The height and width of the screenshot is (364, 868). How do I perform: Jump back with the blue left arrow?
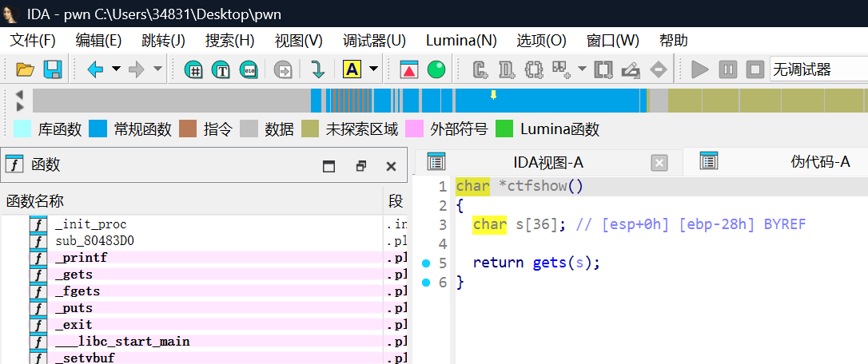[95, 69]
